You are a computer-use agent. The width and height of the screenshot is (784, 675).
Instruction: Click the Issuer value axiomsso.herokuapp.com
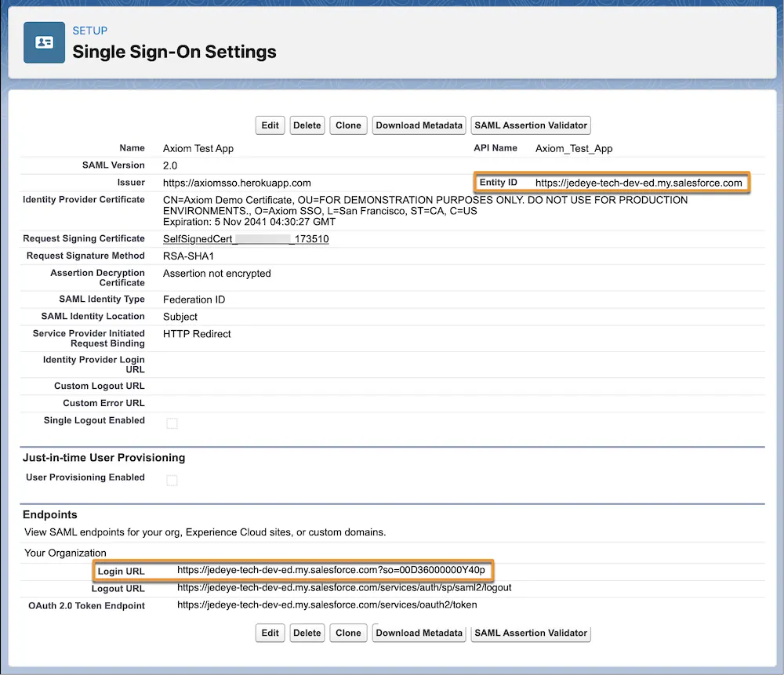coord(237,183)
